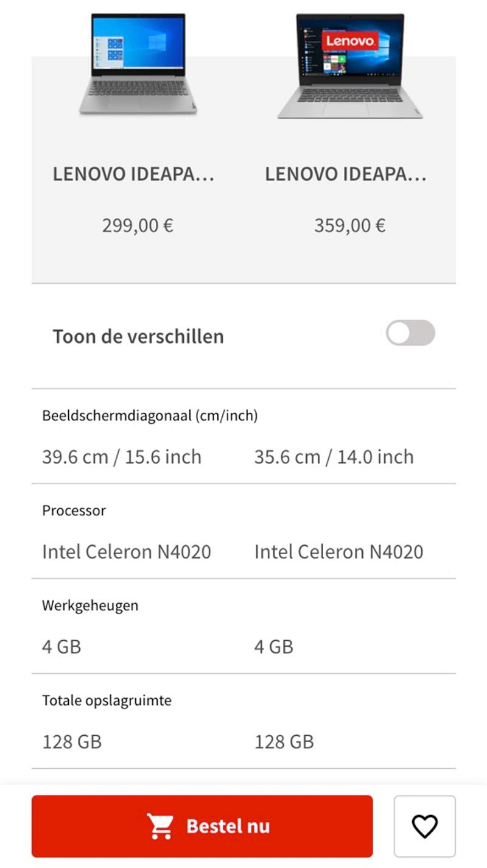Select the 39.6 cm / 15.6 inch value

(122, 457)
